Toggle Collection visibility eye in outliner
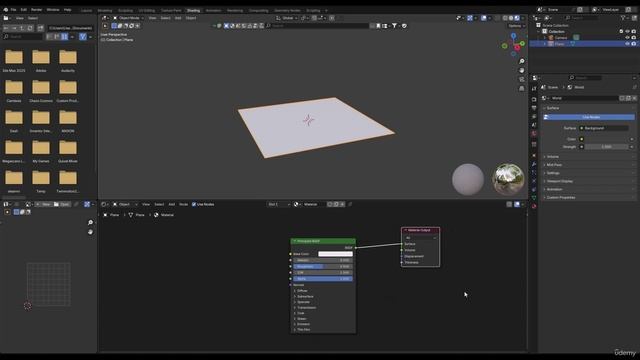Image resolution: width=640 pixels, height=360 pixels. pos(627,31)
